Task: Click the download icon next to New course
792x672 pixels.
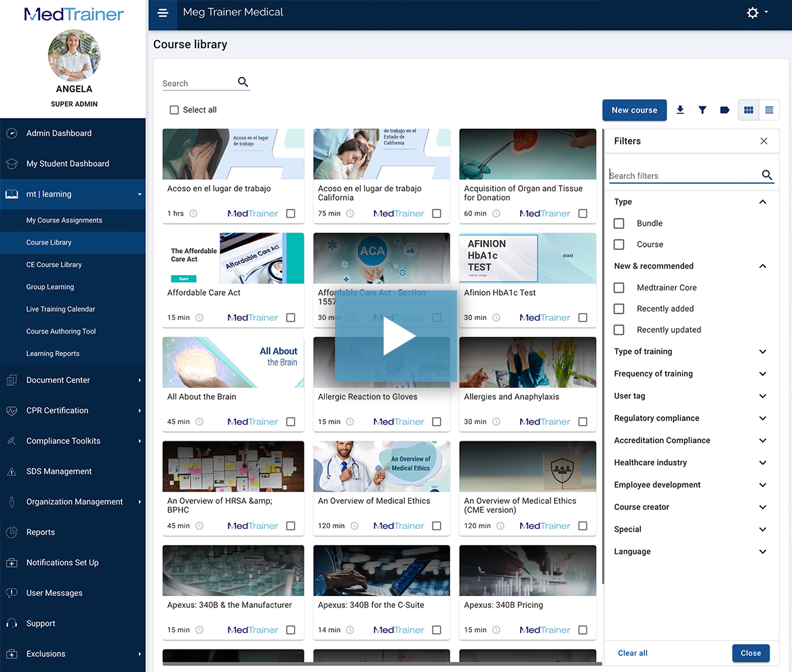Action: (x=680, y=110)
